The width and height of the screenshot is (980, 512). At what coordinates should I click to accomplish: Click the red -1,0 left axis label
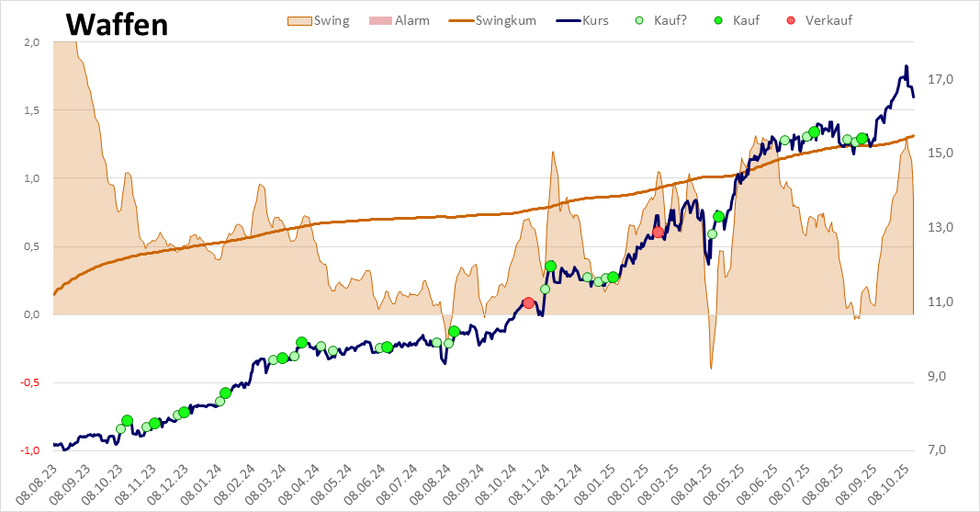[29, 450]
